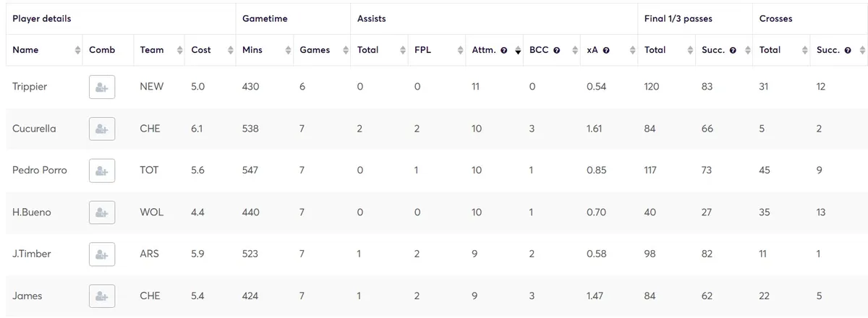Click the Trippier player name
This screenshot has height=318, width=868.
point(30,87)
